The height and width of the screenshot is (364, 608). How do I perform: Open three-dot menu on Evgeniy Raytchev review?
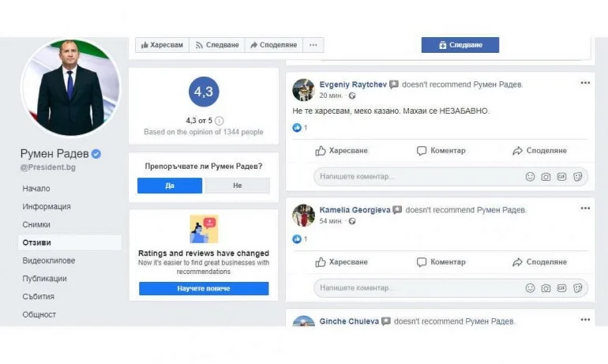(585, 83)
